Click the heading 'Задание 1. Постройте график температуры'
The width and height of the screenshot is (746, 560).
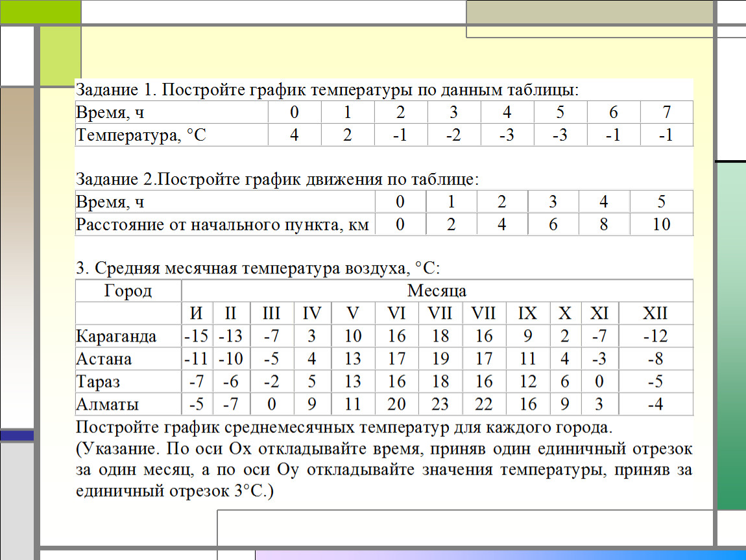327,89
